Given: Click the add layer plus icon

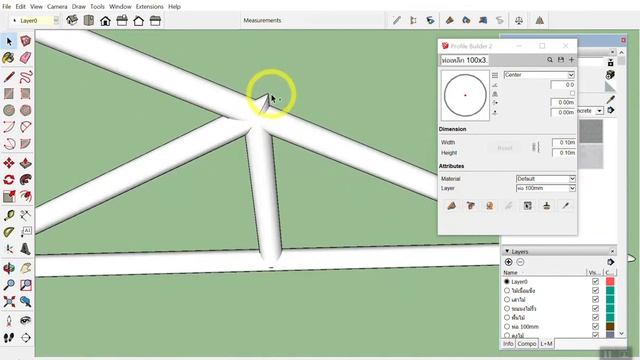Looking at the screenshot, I should point(509,262).
